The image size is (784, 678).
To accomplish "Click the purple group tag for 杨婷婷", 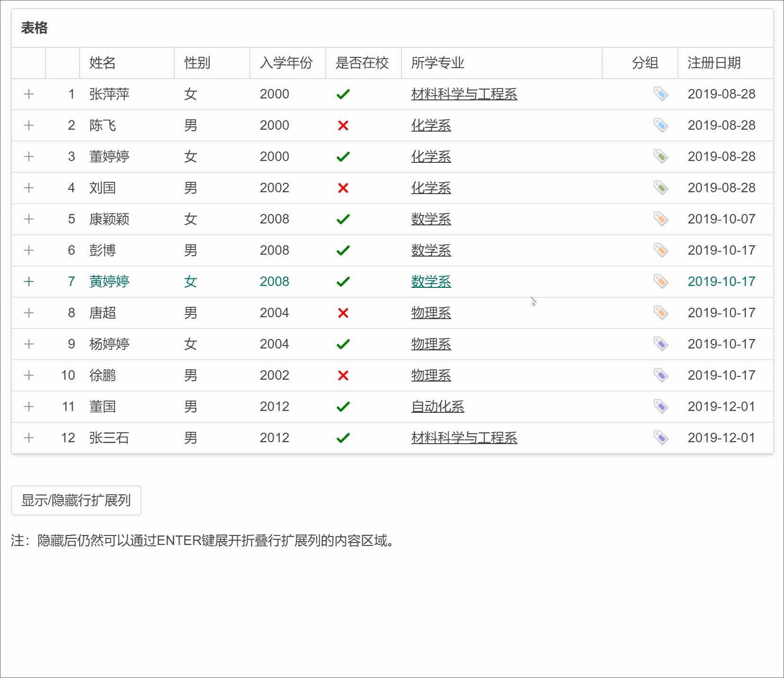I will click(x=661, y=344).
